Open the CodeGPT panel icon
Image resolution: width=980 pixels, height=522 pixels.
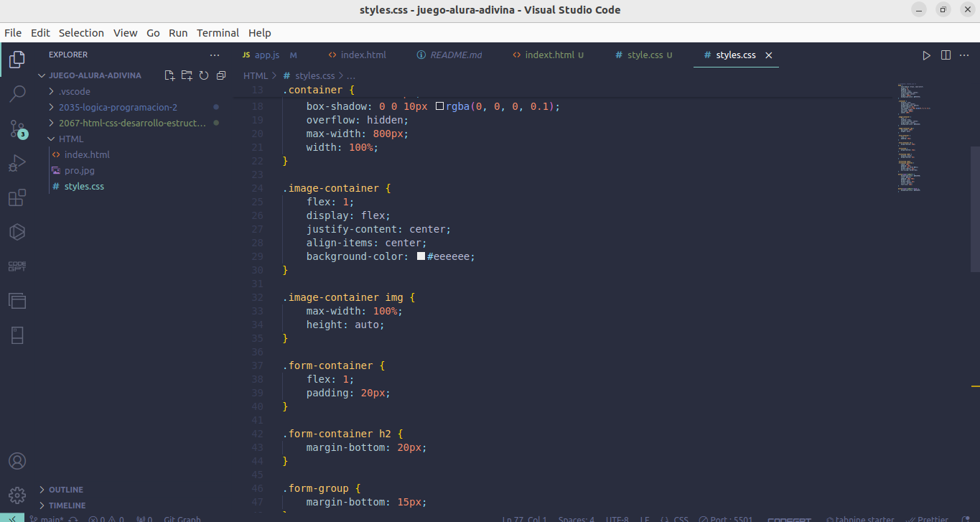pyautogui.click(x=17, y=266)
